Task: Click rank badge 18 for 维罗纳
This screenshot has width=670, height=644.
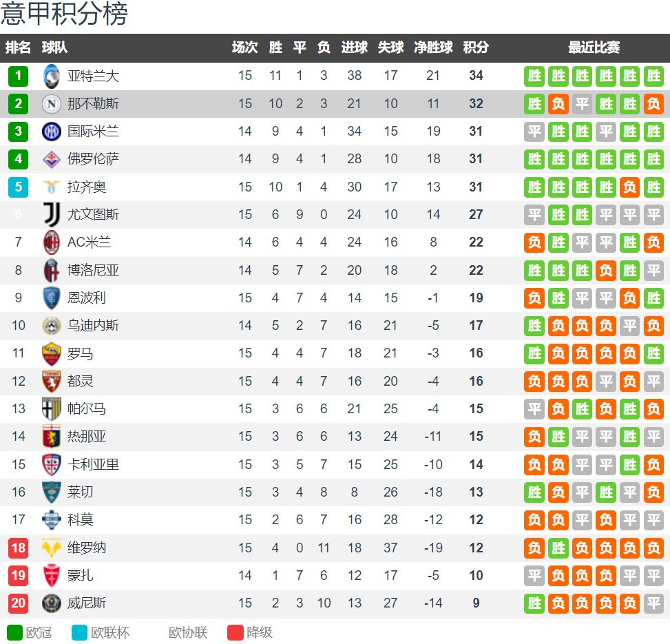Action: click(19, 548)
